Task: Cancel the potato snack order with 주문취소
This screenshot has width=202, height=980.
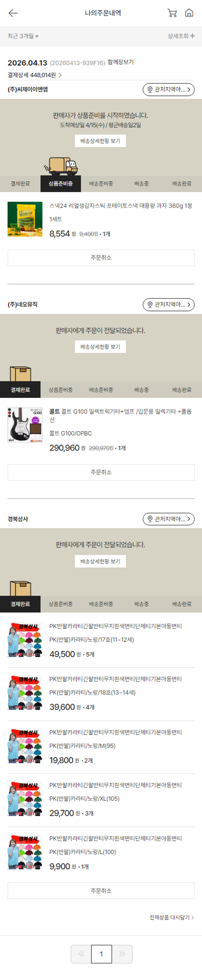Action: (101, 258)
